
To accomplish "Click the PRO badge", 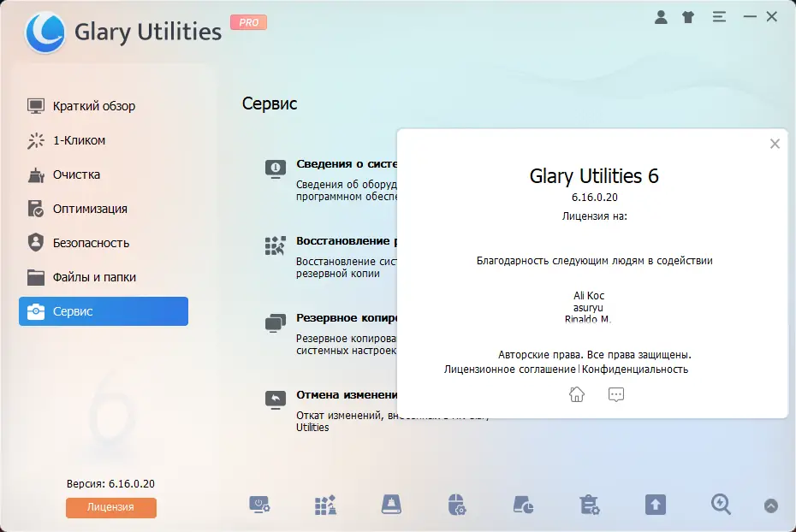I will click(x=248, y=22).
